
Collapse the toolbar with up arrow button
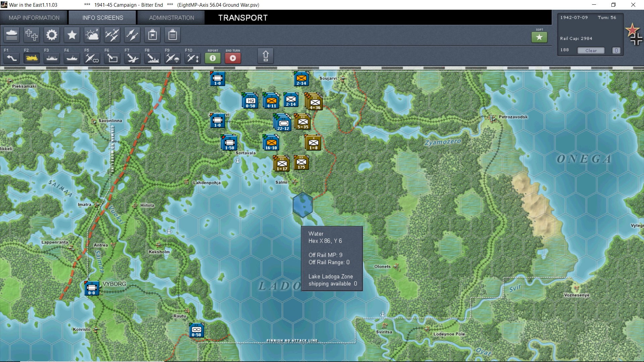pos(266,56)
